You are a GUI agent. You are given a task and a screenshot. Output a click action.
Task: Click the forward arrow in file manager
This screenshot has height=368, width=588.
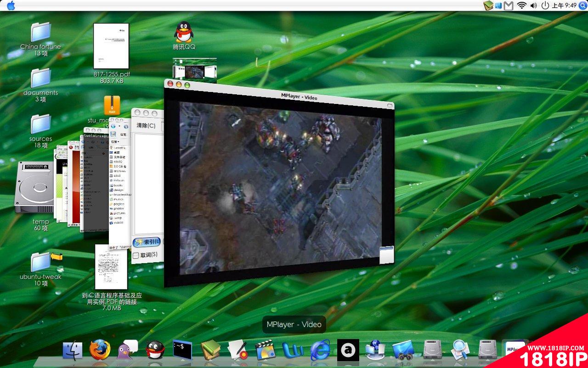126,126
